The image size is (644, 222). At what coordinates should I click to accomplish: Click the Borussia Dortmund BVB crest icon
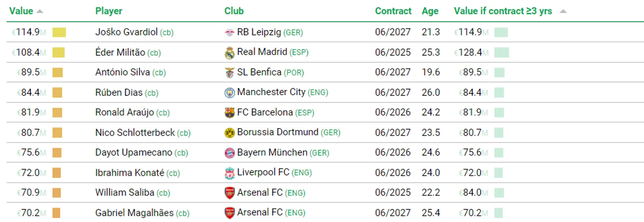229,133
